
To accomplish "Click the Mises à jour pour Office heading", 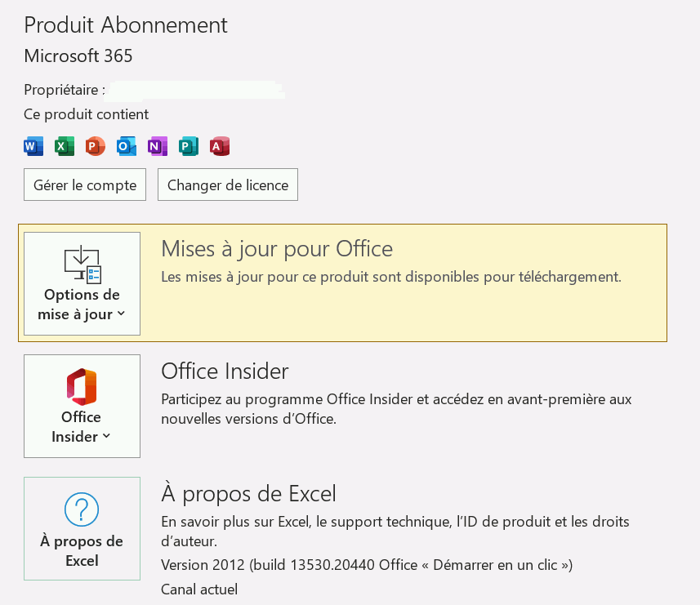I will (277, 248).
